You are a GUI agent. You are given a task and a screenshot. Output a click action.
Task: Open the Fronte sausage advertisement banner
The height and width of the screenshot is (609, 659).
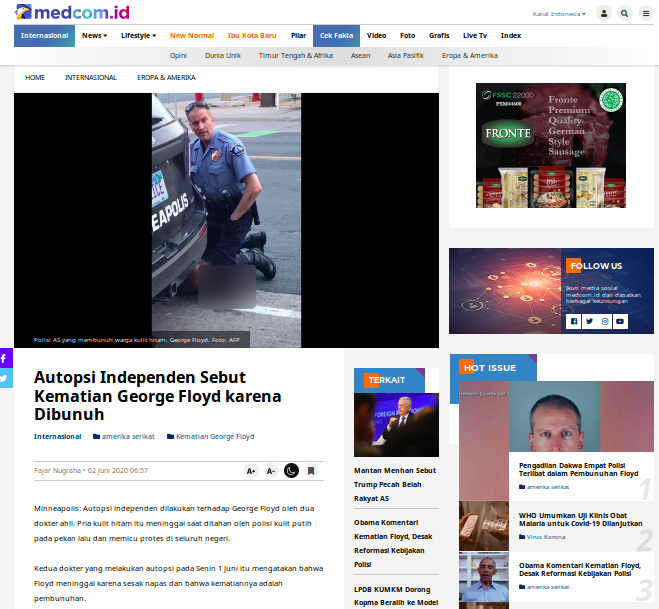[x=550, y=145]
